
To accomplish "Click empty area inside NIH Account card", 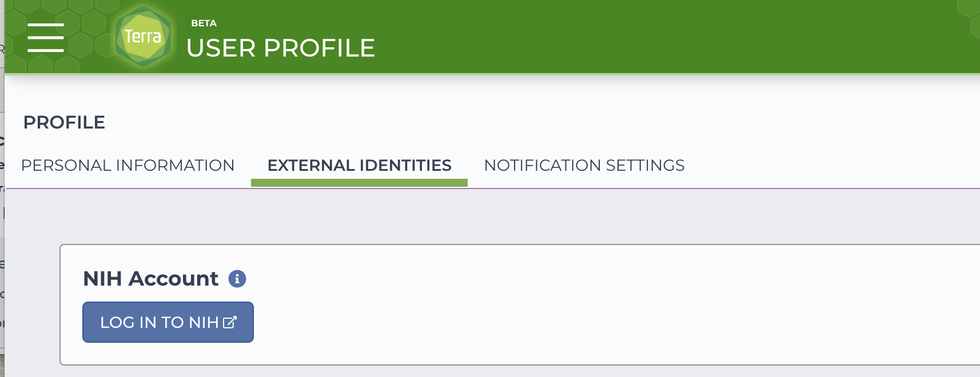I will [572, 308].
